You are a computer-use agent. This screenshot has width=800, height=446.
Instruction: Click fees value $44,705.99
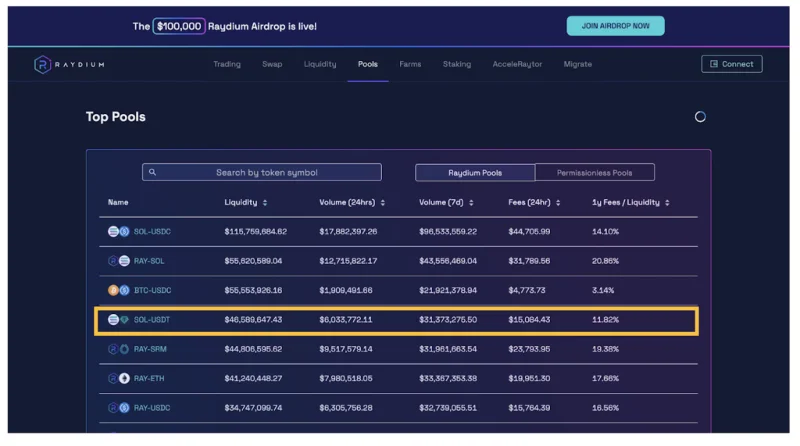coord(529,232)
